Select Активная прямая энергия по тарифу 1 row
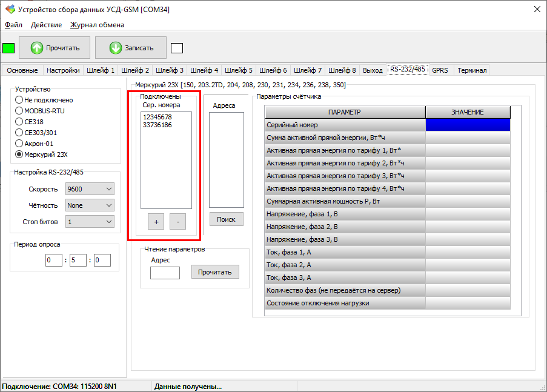547x392 pixels. point(345,150)
